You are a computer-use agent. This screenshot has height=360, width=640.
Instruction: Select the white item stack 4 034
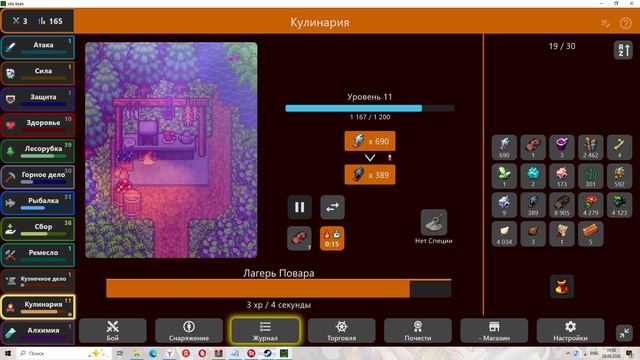coord(504,234)
